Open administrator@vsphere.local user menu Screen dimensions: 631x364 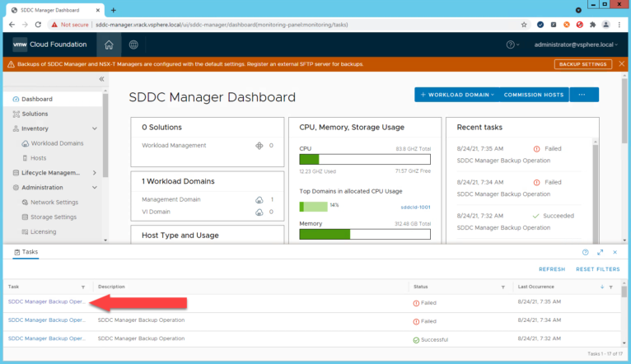[x=576, y=44]
